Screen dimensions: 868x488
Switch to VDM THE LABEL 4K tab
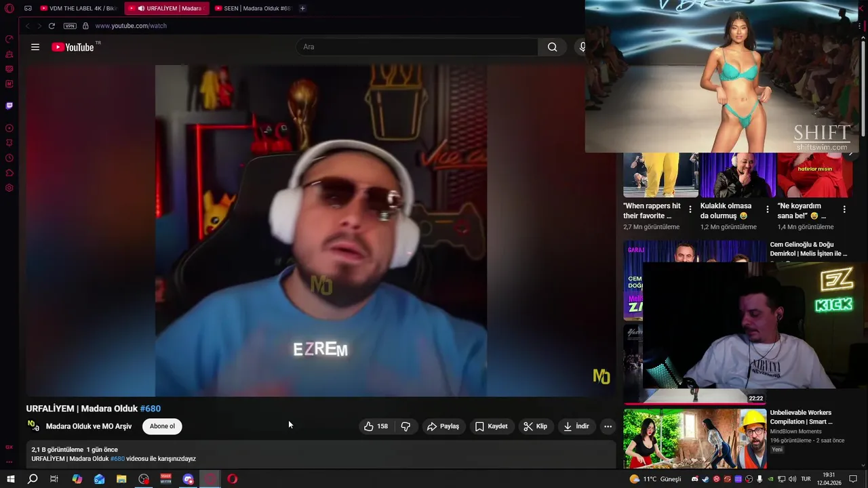pos(78,8)
